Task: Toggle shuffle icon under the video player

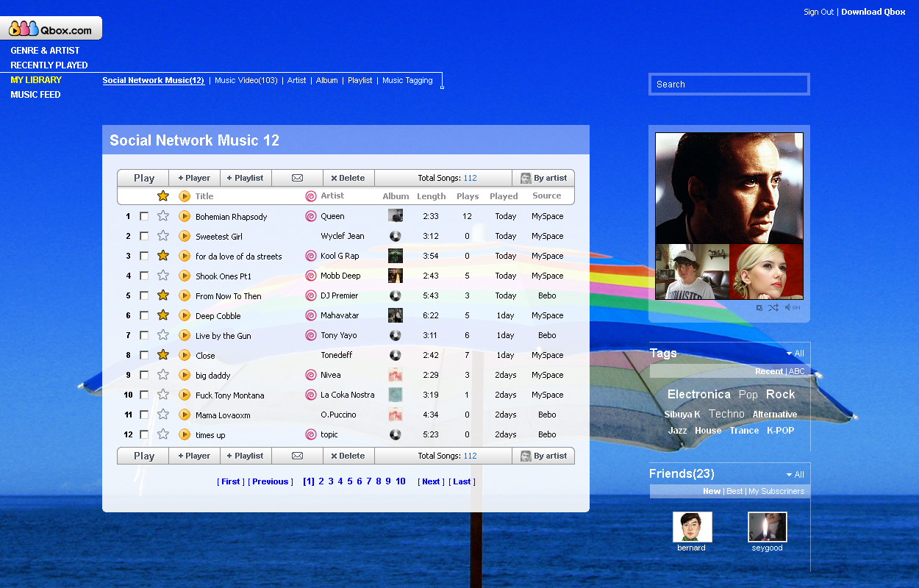Action: [x=773, y=307]
